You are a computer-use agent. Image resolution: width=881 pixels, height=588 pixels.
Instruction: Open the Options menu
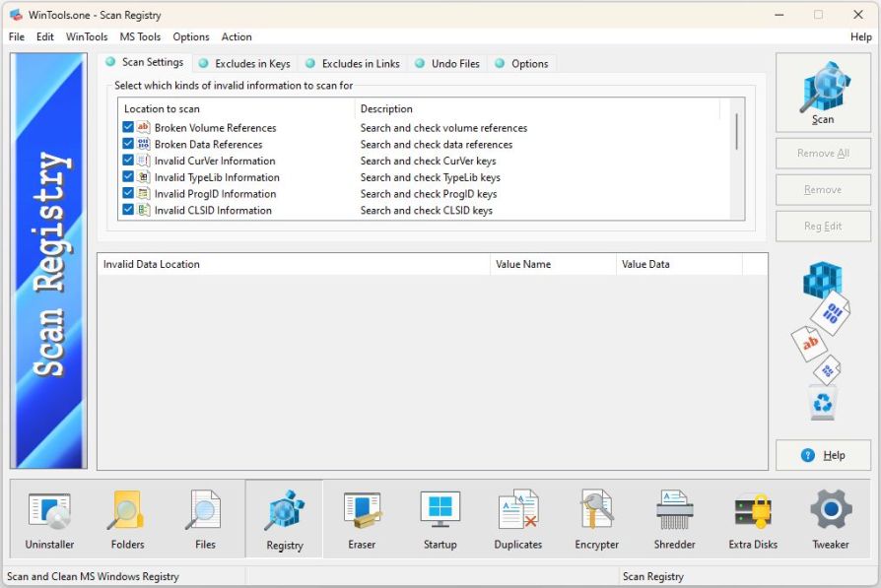point(191,36)
